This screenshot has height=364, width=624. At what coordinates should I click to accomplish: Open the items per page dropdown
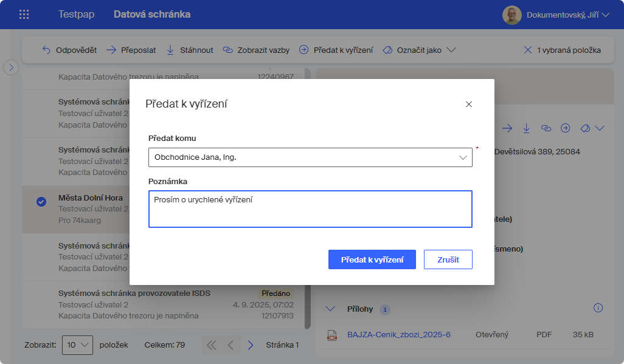point(77,345)
